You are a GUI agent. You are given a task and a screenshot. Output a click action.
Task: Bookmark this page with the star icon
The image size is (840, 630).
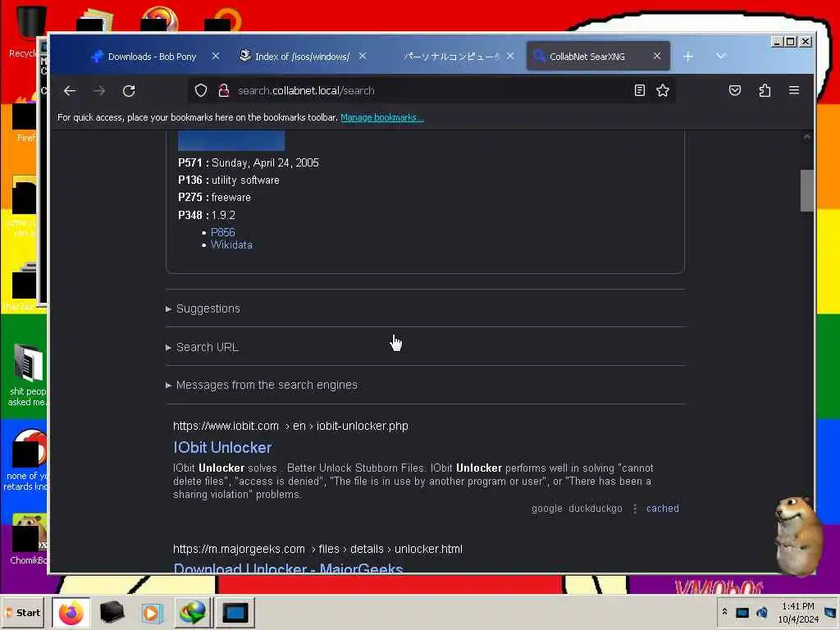(663, 90)
